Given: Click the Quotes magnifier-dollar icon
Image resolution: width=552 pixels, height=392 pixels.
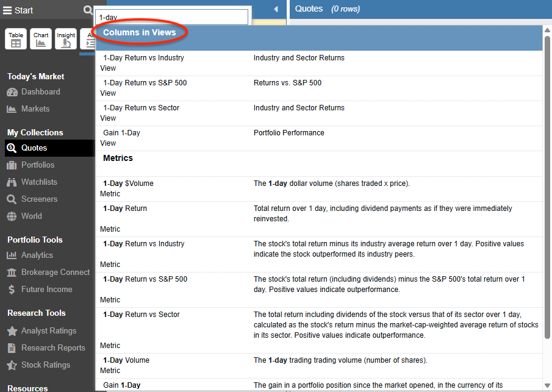Looking at the screenshot, I should pos(12,148).
